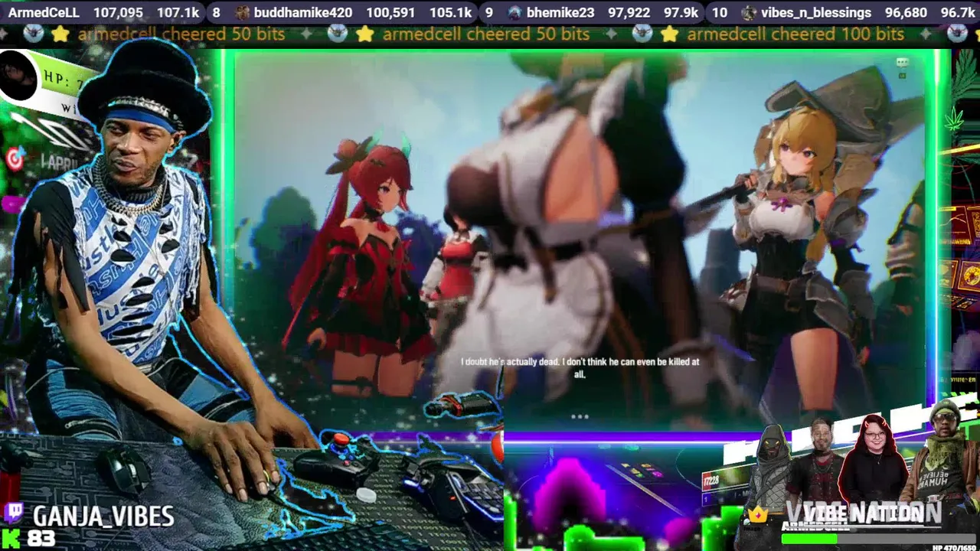
Task: Click the 'GANJA_VIBES' channel name
Action: tap(103, 517)
